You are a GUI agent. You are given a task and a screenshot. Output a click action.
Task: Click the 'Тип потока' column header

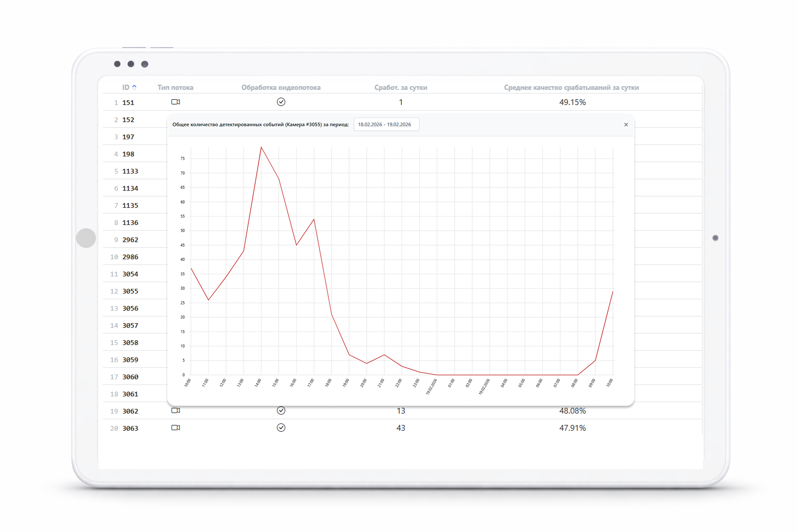[175, 87]
